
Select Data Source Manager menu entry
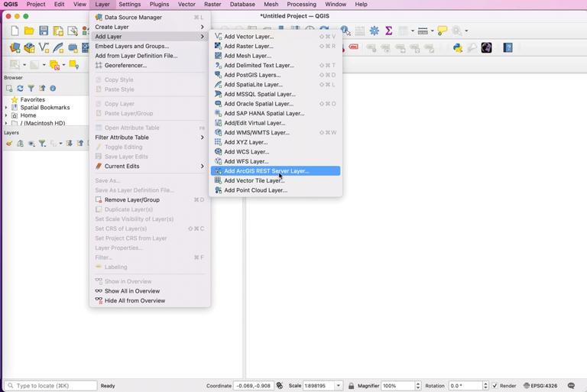(x=150, y=18)
